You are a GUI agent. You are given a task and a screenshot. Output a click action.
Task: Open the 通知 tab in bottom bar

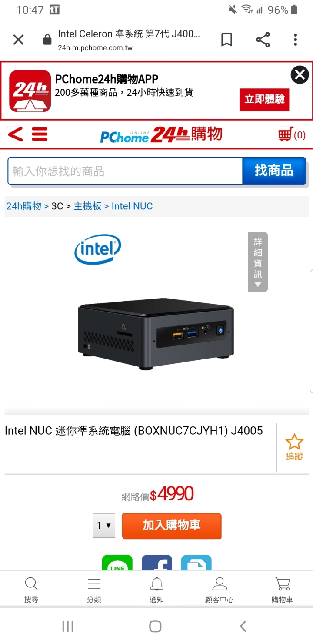pos(157,590)
